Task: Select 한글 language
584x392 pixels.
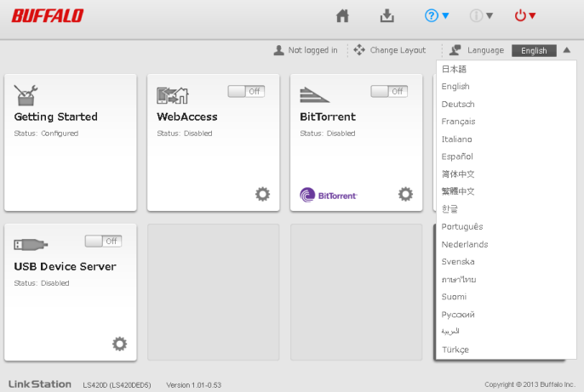Action: coord(506,209)
